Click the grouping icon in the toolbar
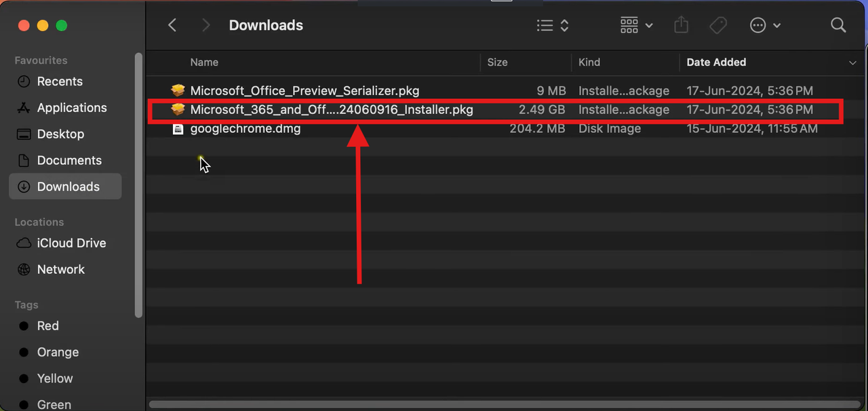Image resolution: width=868 pixels, height=411 pixels. (629, 25)
